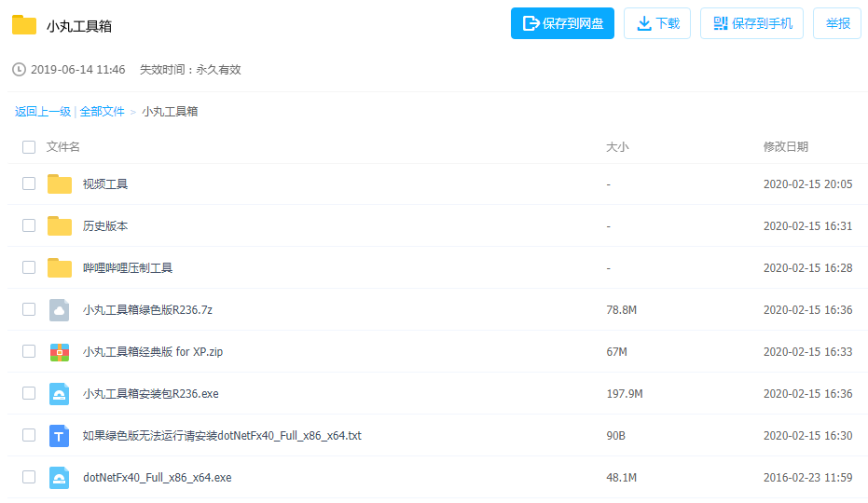The height and width of the screenshot is (503, 868).
Task: Click the 文件名 column header
Action: [63, 146]
